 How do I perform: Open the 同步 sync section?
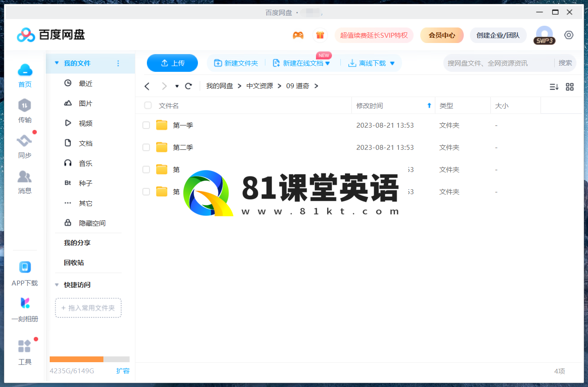(25, 146)
